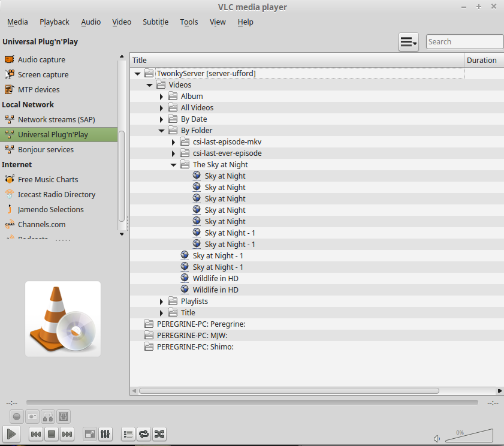Expand the Title folder

click(x=161, y=313)
